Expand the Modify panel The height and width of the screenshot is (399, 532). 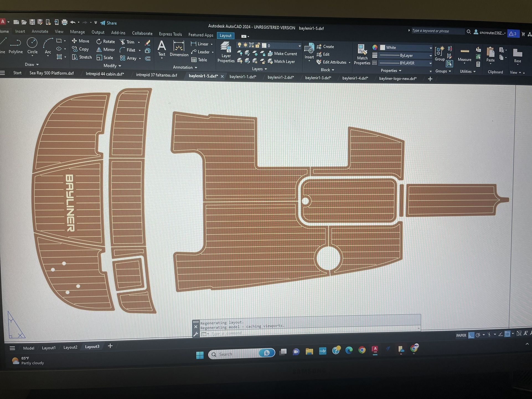[x=112, y=66]
